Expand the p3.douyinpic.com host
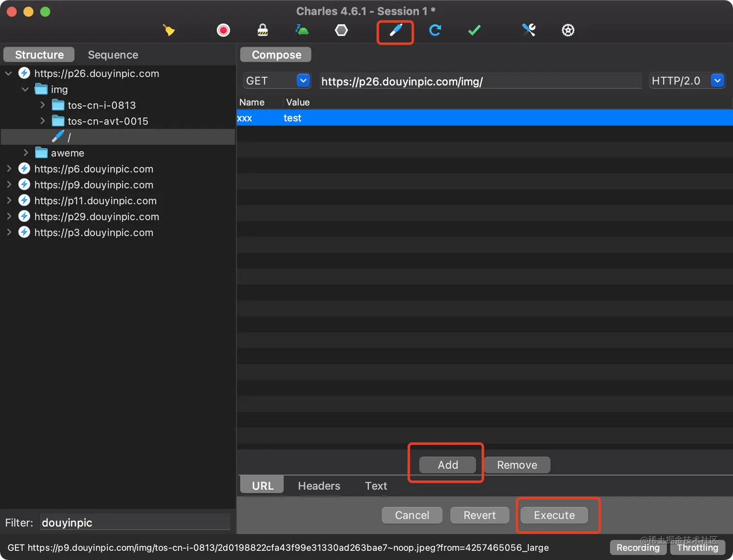 pos(9,233)
